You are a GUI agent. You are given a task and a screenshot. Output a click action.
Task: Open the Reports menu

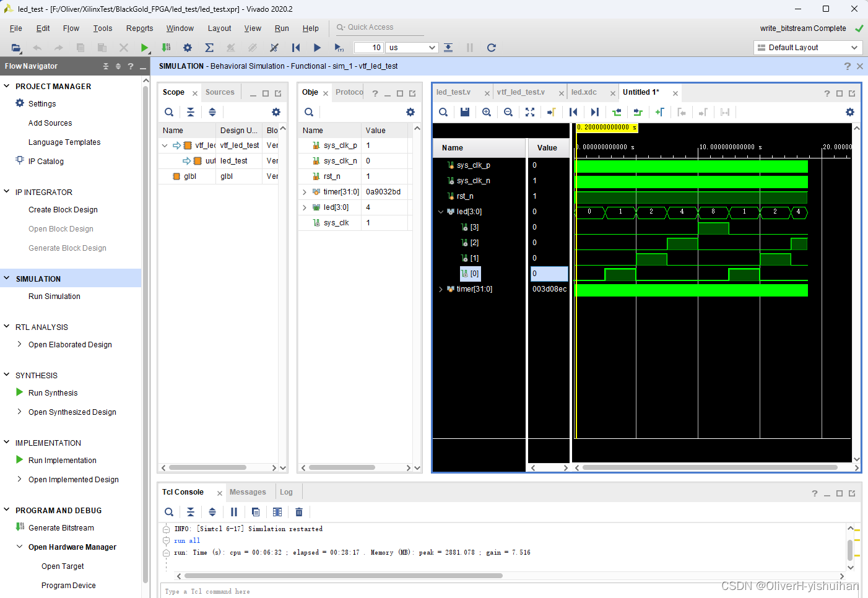(139, 28)
